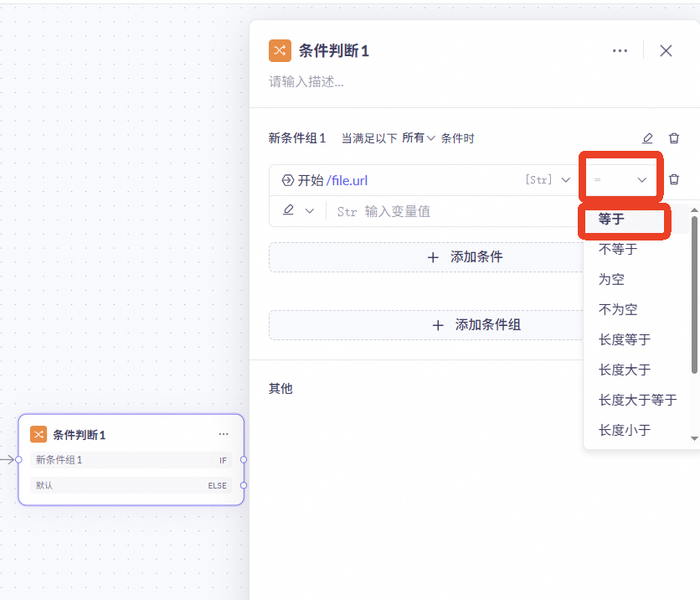700x600 pixels.
Task: Pick 长度大于 in the dropdown list
Action: [x=636, y=370]
